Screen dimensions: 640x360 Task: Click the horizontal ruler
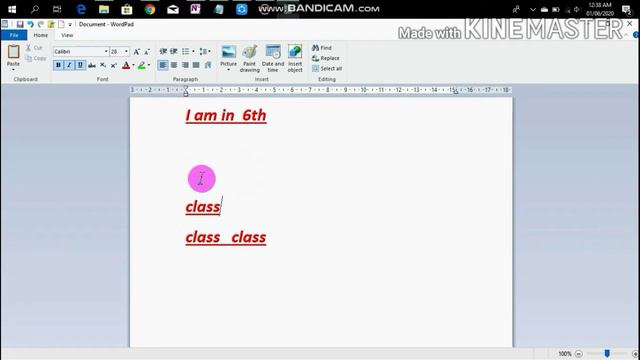pyautogui.click(x=321, y=90)
